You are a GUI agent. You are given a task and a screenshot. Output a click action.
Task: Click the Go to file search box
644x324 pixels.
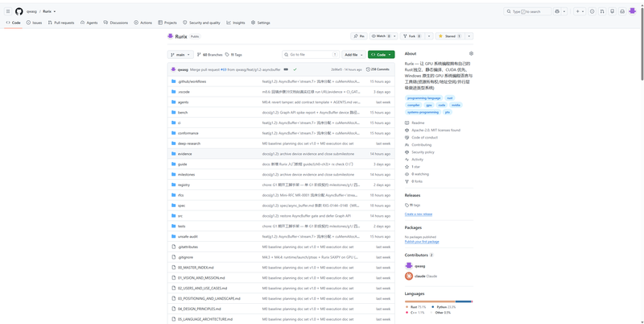311,55
